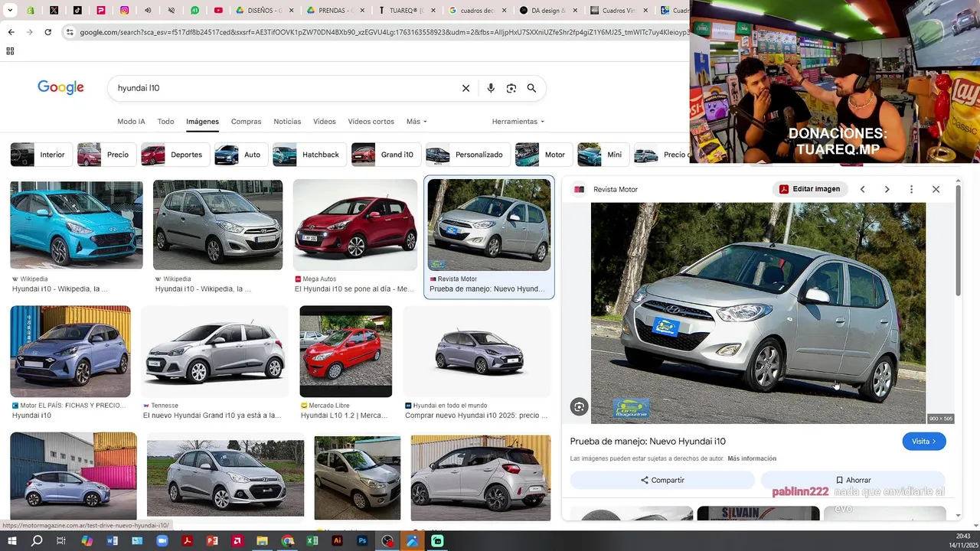Apply the Motor filter chip
980x551 pixels.
[x=542, y=155]
